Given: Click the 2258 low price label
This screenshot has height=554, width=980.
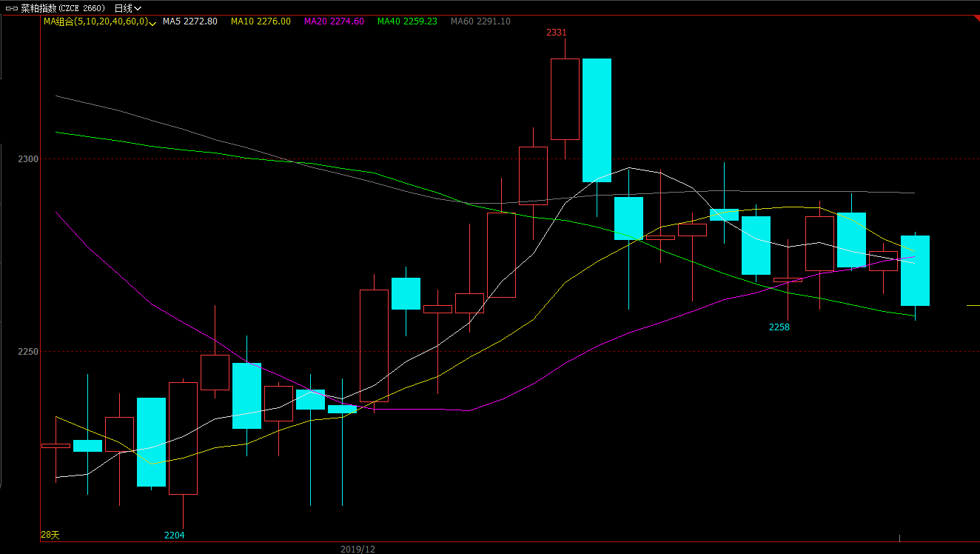Looking at the screenshot, I should (779, 327).
